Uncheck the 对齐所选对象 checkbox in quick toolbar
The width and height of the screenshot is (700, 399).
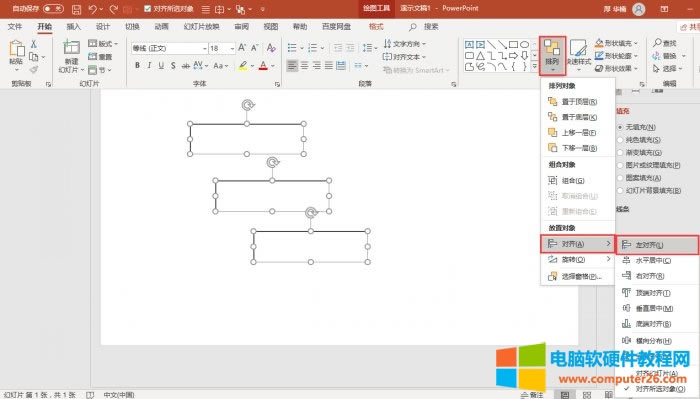[x=148, y=8]
